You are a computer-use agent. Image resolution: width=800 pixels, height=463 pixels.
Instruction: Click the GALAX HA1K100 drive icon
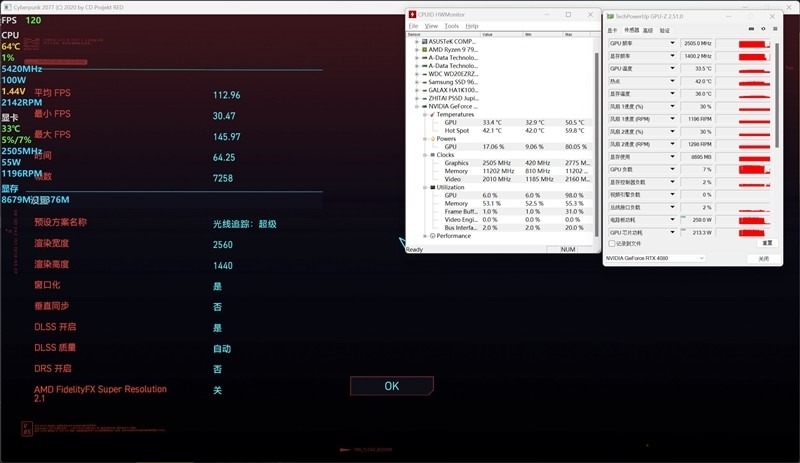pos(424,90)
